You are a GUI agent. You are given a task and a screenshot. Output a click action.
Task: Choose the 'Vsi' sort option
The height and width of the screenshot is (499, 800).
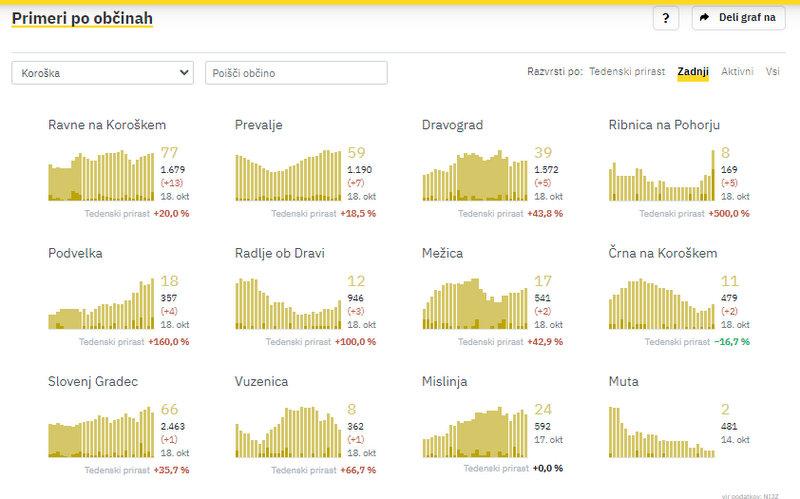773,72
